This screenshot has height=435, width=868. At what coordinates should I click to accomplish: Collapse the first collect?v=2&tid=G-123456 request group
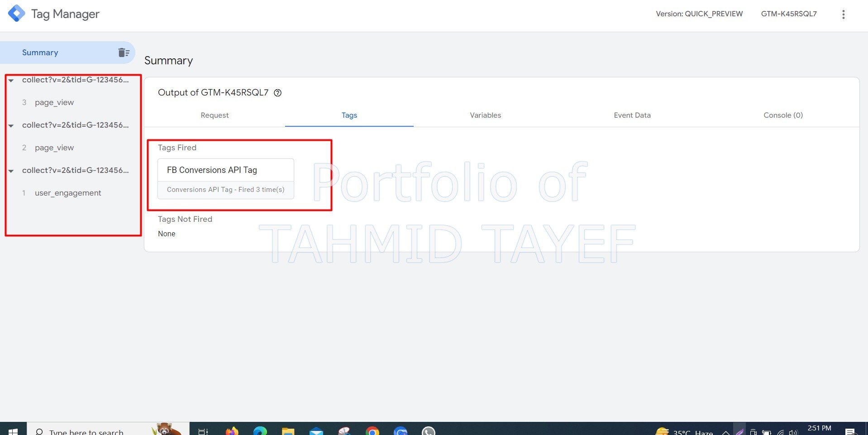tap(11, 80)
